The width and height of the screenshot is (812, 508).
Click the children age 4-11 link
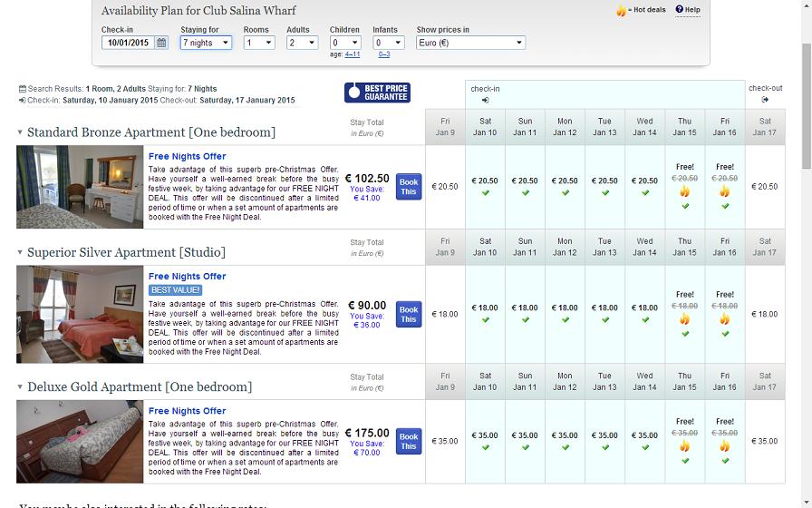click(353, 54)
